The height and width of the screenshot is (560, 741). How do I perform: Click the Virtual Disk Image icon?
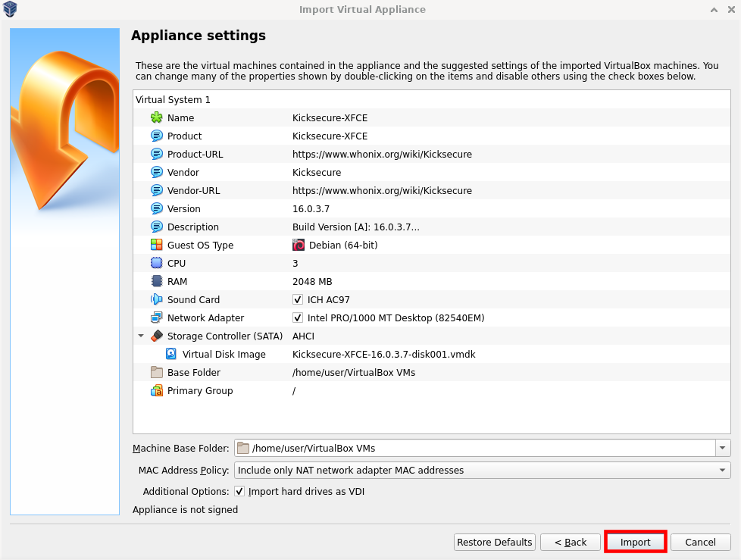[x=172, y=355]
